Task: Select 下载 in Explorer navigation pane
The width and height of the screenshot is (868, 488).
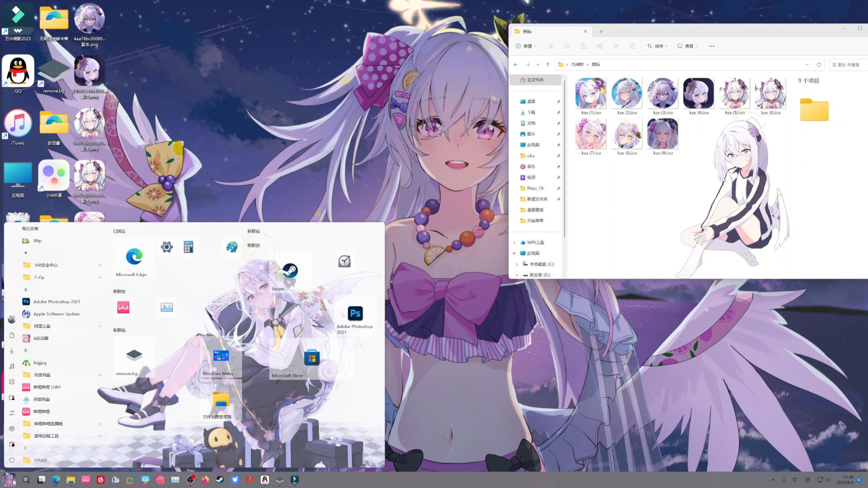Action: 531,113
